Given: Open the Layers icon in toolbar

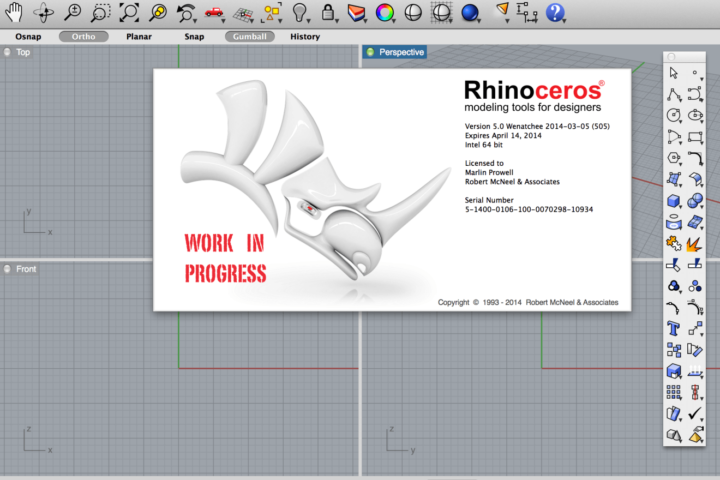Looking at the screenshot, I should pyautogui.click(x=356, y=13).
